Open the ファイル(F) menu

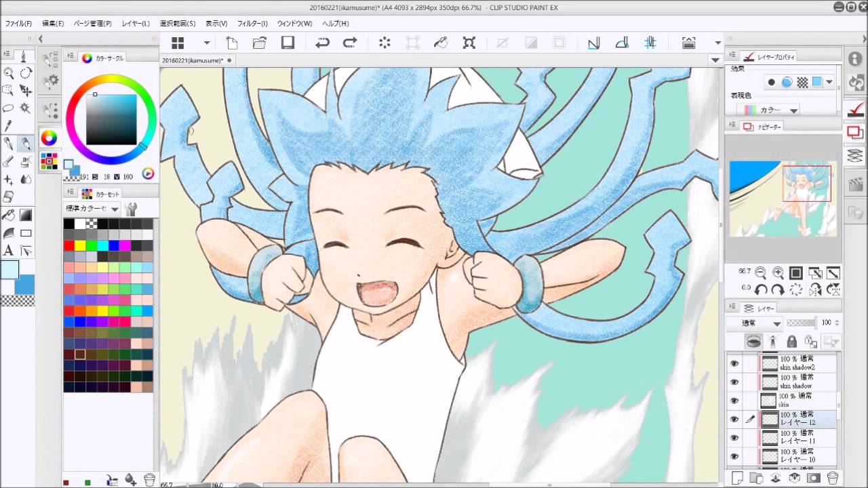pos(18,23)
